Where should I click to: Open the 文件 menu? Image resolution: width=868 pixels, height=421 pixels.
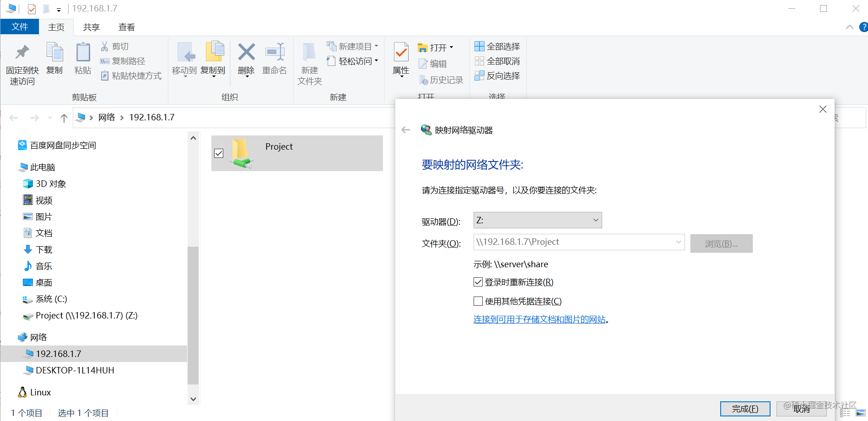pyautogui.click(x=20, y=27)
